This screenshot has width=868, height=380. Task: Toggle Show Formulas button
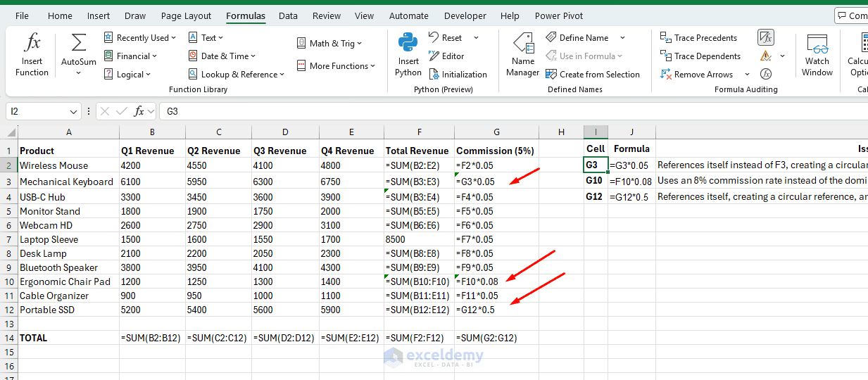(x=766, y=37)
